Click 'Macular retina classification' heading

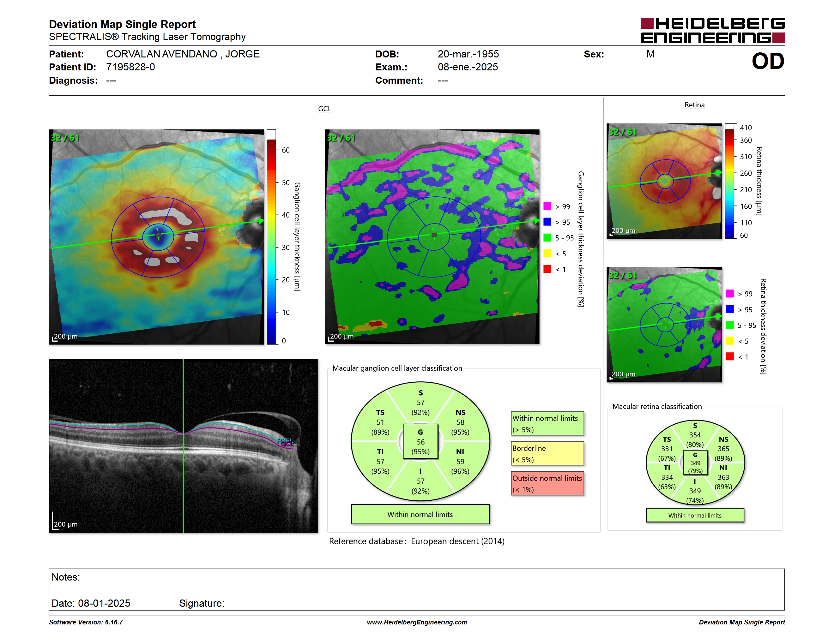tap(657, 406)
